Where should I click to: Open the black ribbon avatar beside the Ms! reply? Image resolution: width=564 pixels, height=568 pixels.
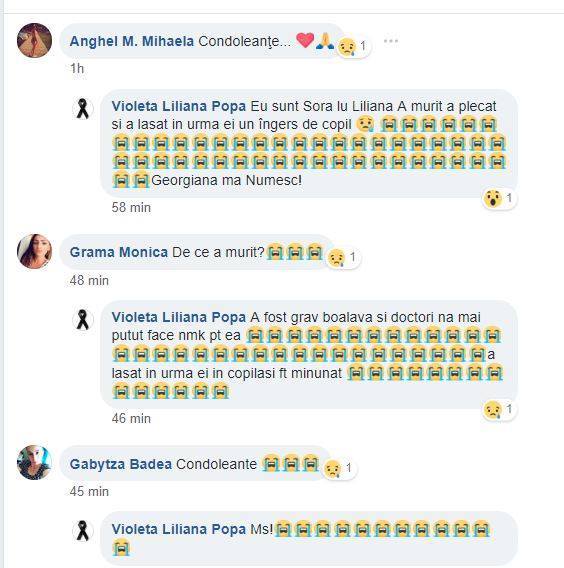tap(83, 531)
